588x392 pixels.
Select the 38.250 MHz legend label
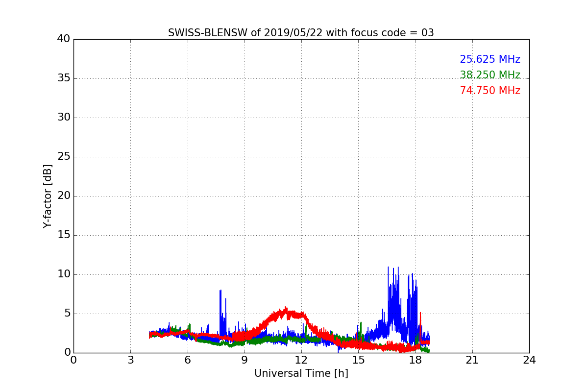coord(490,75)
